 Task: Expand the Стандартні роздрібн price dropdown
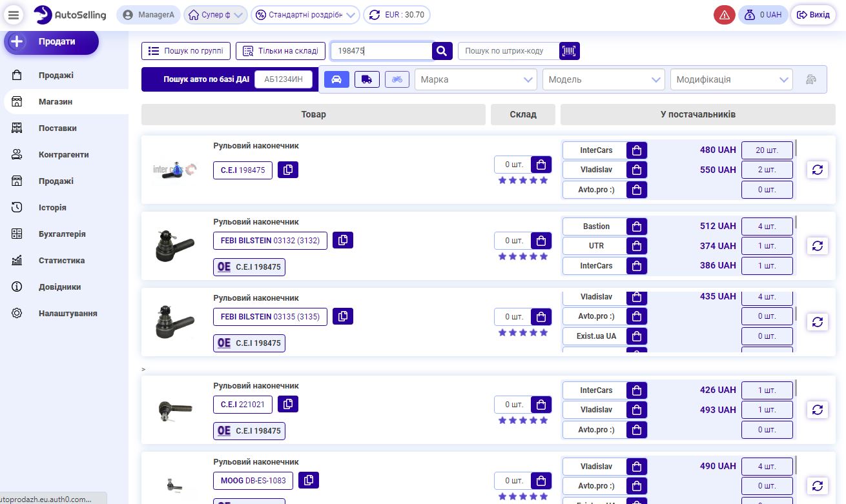[305, 15]
